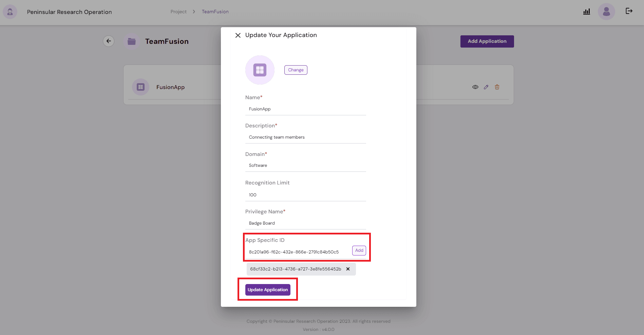Image resolution: width=644 pixels, height=335 pixels.
Task: Click the TeamFusion folder icon
Action: click(132, 41)
